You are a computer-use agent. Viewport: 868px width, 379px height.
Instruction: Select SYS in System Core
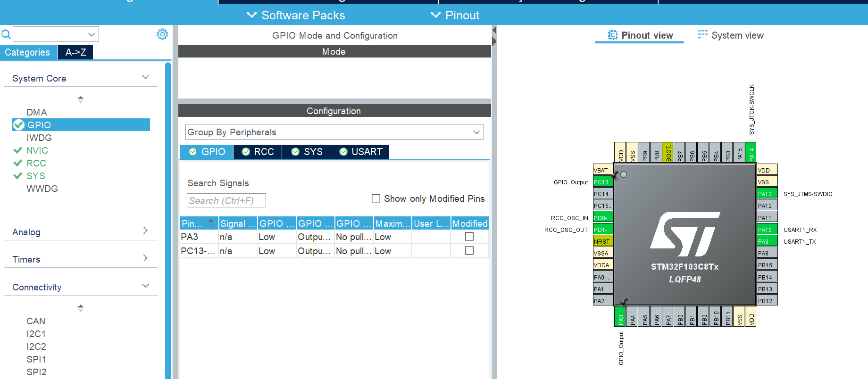point(36,176)
